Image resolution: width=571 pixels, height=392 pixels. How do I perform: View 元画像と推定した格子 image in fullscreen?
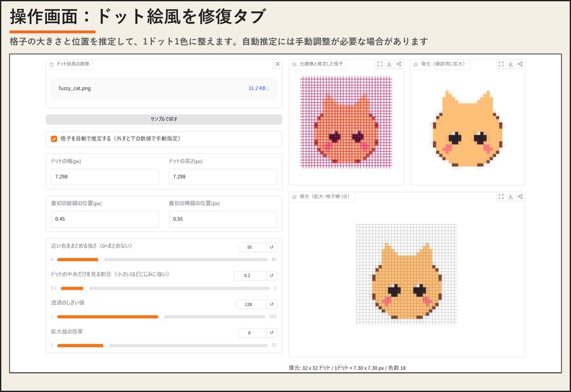(380, 64)
